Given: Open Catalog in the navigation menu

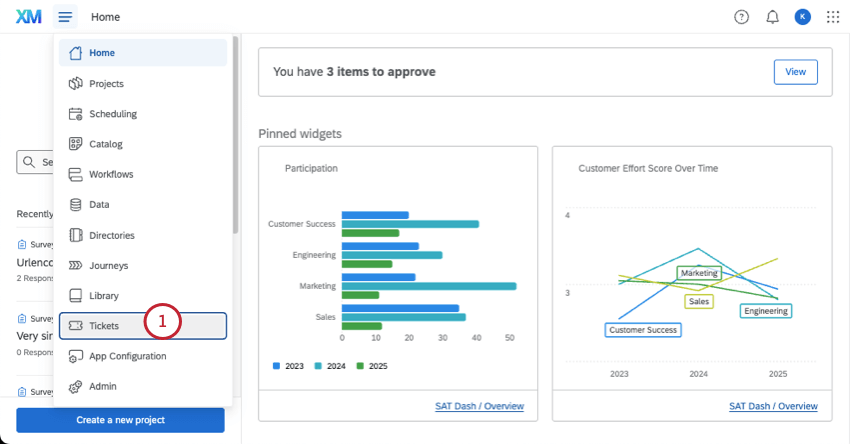Looking at the screenshot, I should pos(106,145).
